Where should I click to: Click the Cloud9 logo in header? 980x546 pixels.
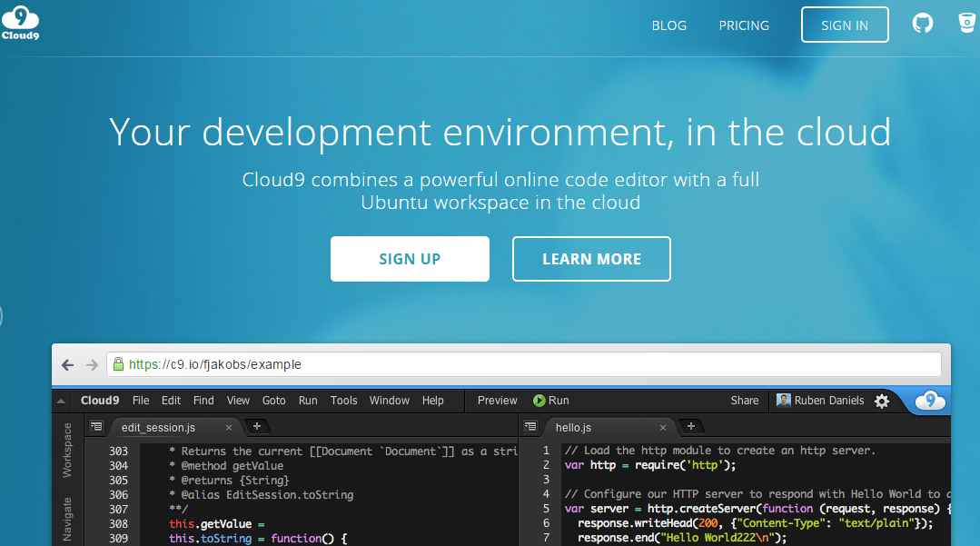21,23
